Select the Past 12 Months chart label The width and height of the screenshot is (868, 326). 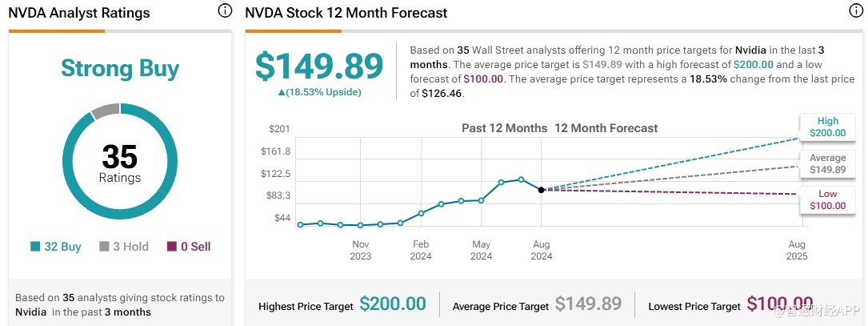coord(504,128)
